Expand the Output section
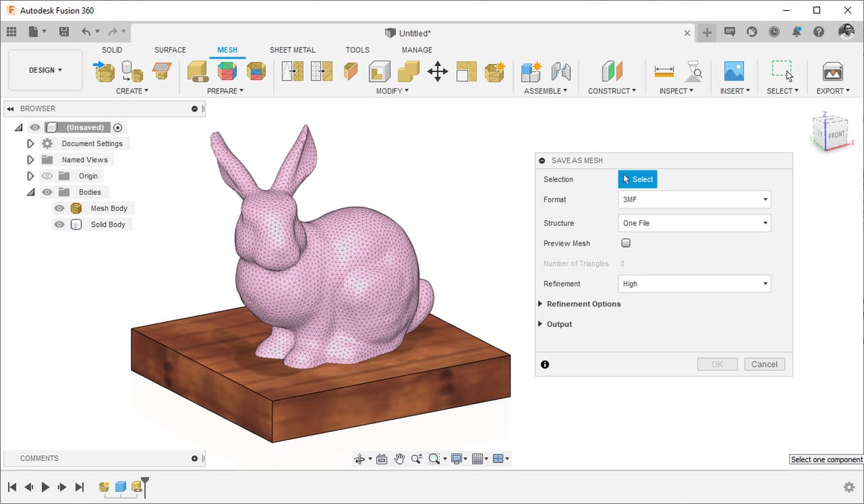 click(x=541, y=324)
